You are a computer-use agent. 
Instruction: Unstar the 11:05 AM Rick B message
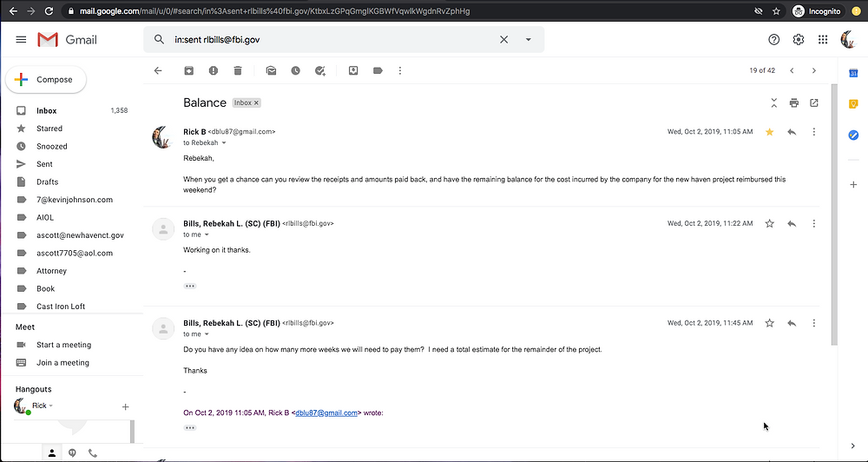click(x=769, y=132)
